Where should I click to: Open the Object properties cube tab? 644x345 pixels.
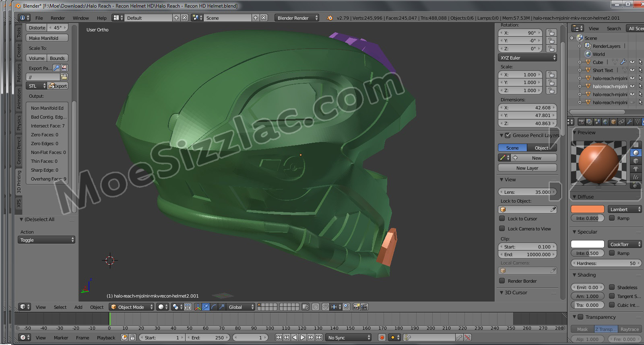pos(613,121)
